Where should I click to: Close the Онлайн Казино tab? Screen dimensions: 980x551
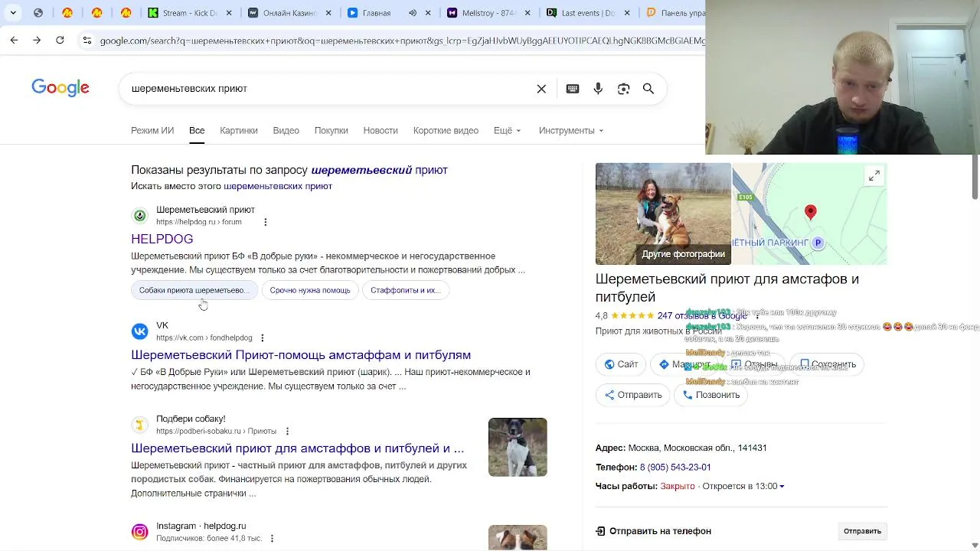328,13
